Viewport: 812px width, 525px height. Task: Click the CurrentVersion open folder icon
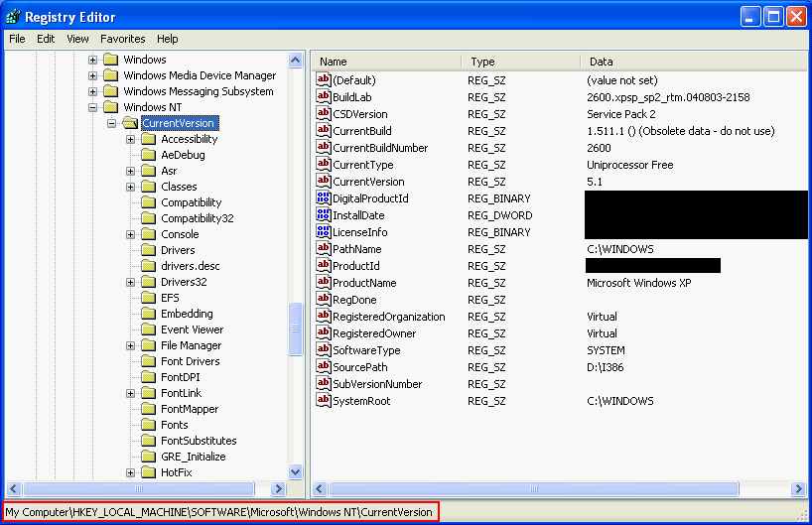click(x=130, y=123)
